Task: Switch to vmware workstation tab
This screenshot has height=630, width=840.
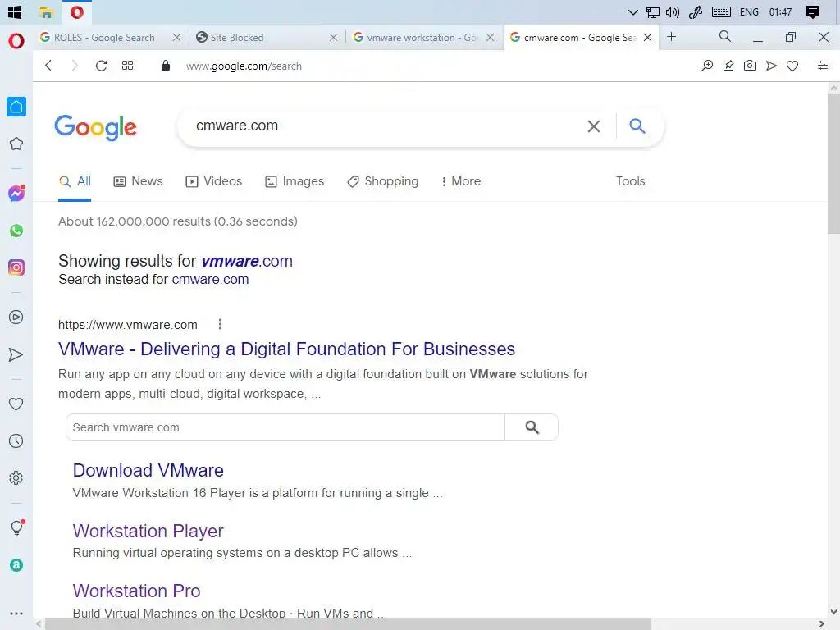Action: tap(422, 38)
